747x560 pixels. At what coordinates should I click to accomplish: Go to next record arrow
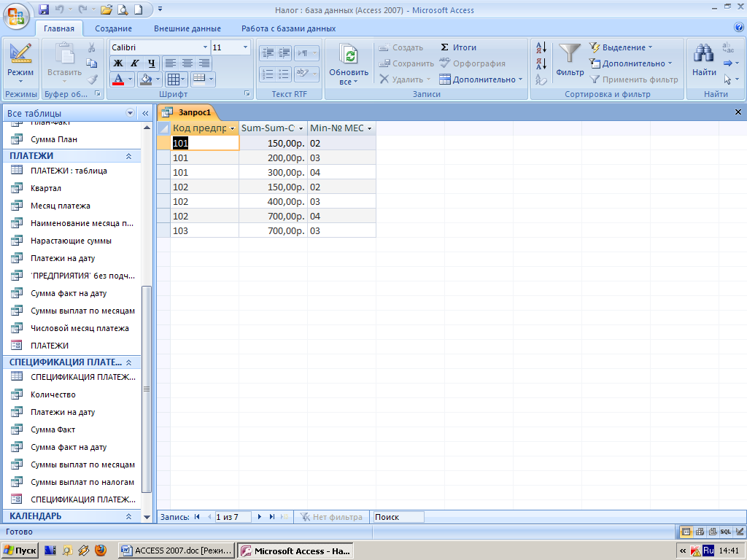260,517
